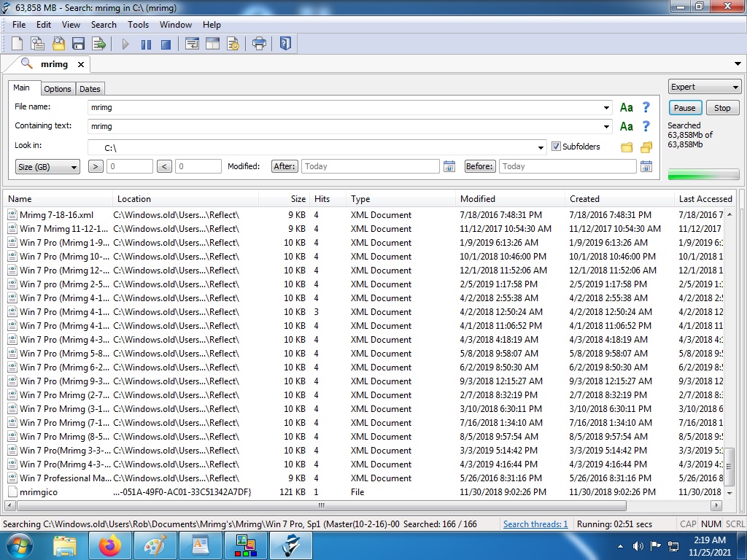747x560 pixels.
Task: Click the Stop button
Action: [x=722, y=108]
